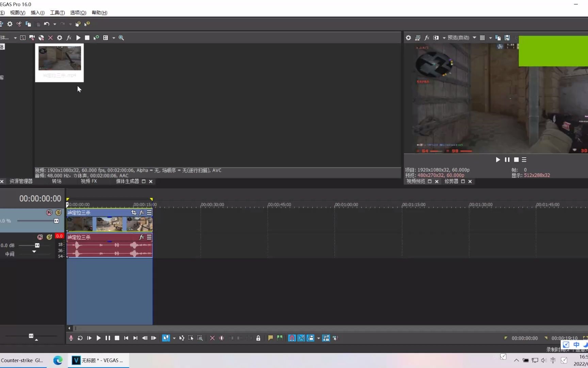Open Microsoft Edge from the taskbar

(x=58, y=360)
